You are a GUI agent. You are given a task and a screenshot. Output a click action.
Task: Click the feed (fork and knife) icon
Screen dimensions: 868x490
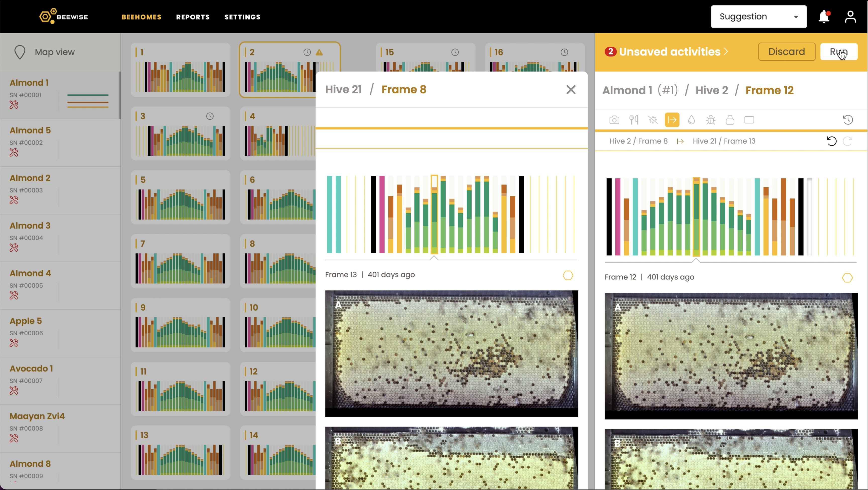(633, 120)
